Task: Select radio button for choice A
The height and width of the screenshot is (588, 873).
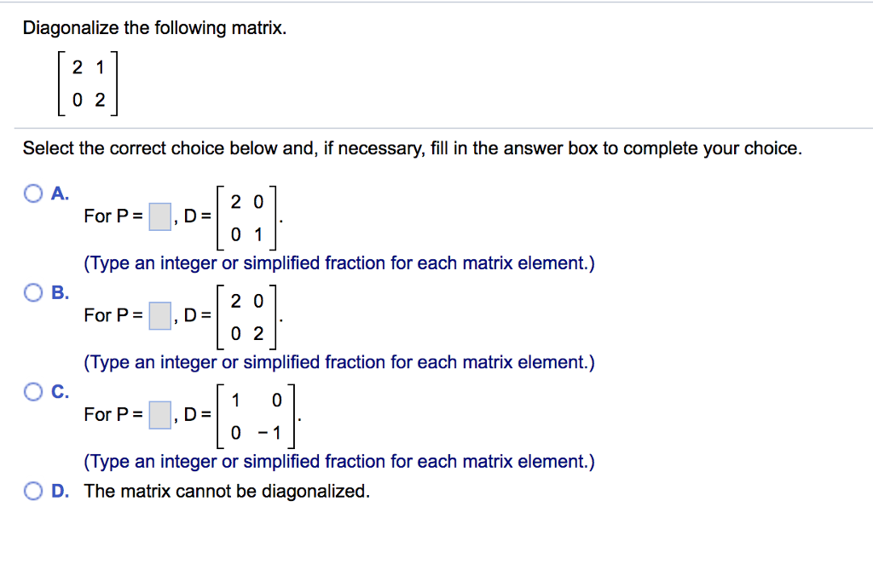Action: point(33,193)
